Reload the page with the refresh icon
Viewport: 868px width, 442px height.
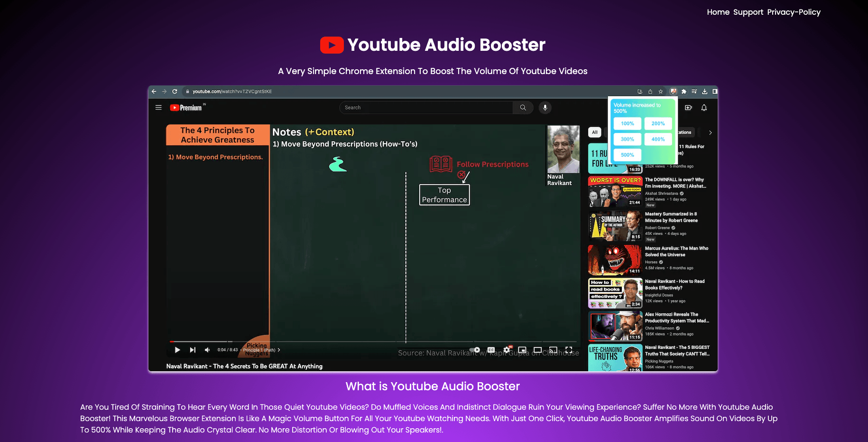(175, 91)
